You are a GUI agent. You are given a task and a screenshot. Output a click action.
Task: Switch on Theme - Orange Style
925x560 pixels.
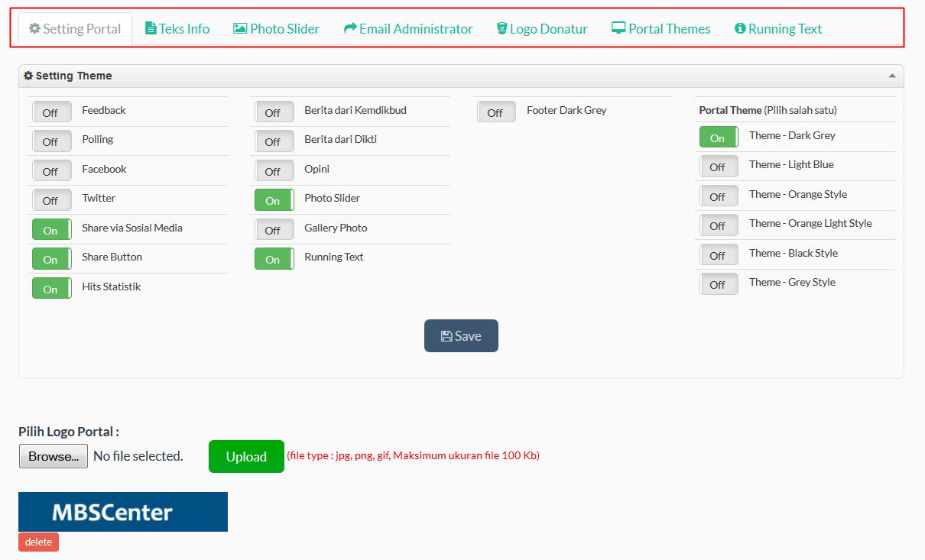[719, 196]
